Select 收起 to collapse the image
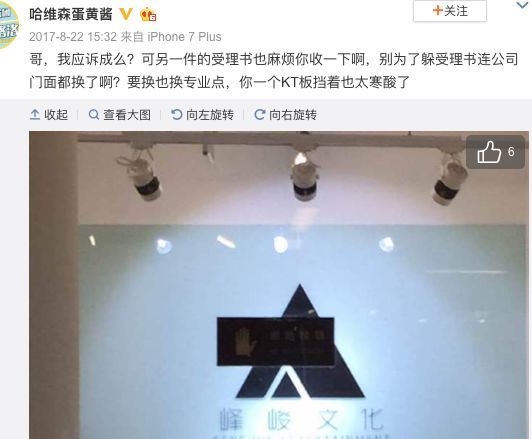Image resolution: width=532 pixels, height=439 pixels. pyautogui.click(x=49, y=115)
